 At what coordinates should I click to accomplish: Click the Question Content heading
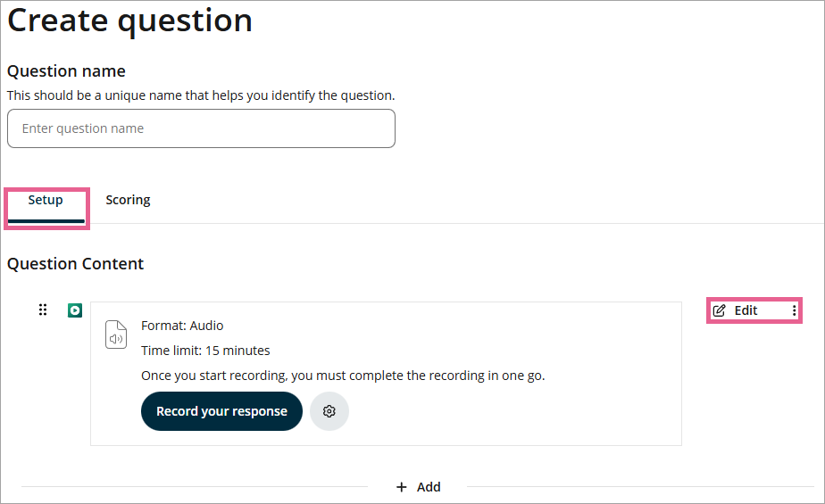tap(75, 264)
